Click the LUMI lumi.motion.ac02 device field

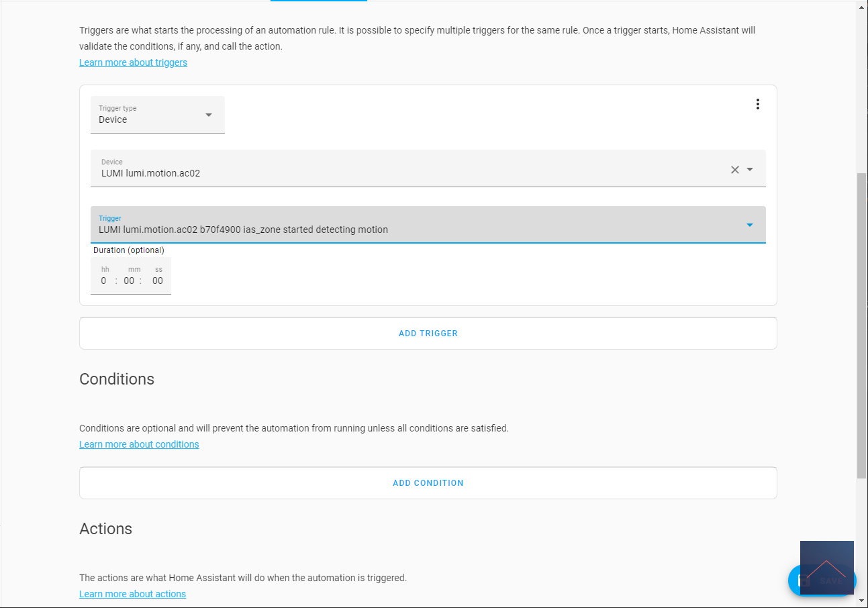coord(428,168)
